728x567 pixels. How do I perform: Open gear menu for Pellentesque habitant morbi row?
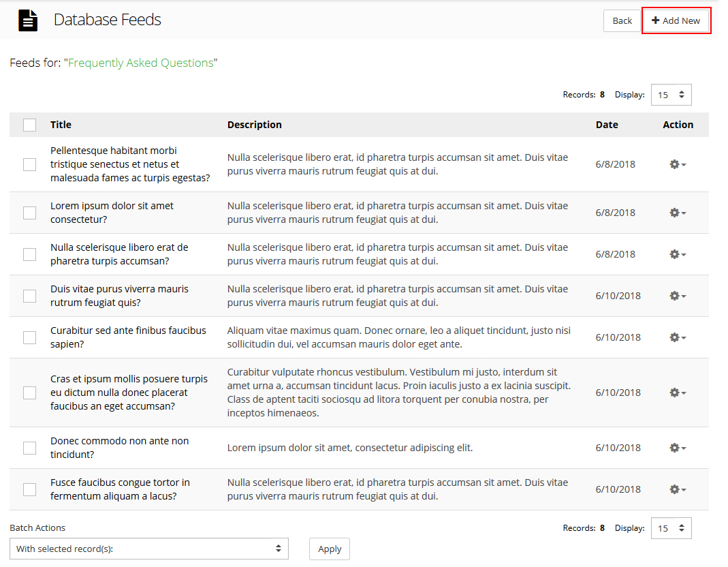[677, 164]
